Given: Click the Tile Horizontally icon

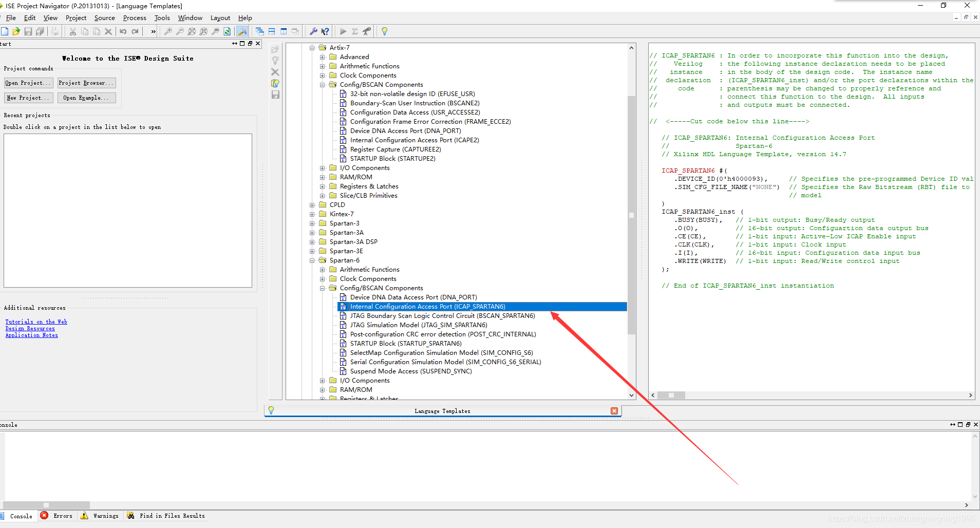Looking at the screenshot, I should [272, 31].
